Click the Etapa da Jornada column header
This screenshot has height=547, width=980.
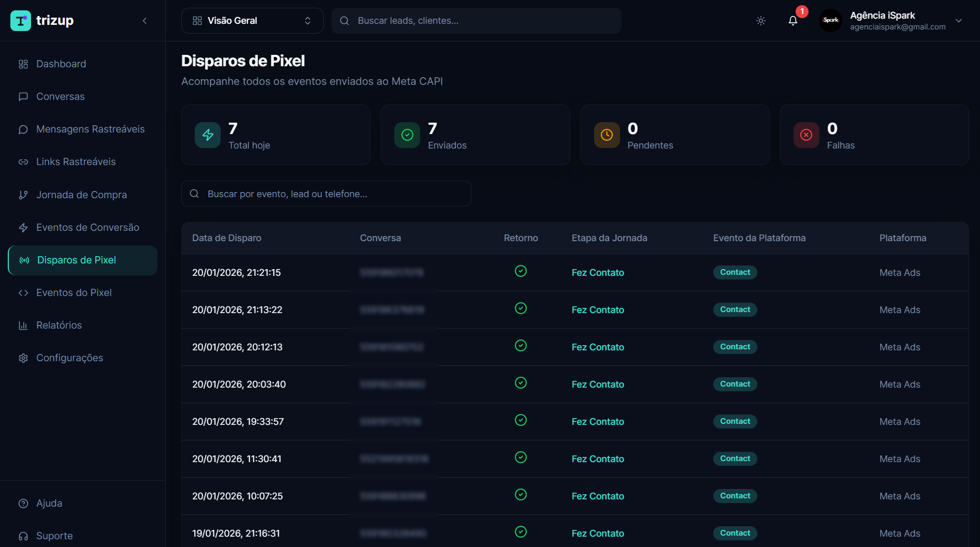pos(610,238)
